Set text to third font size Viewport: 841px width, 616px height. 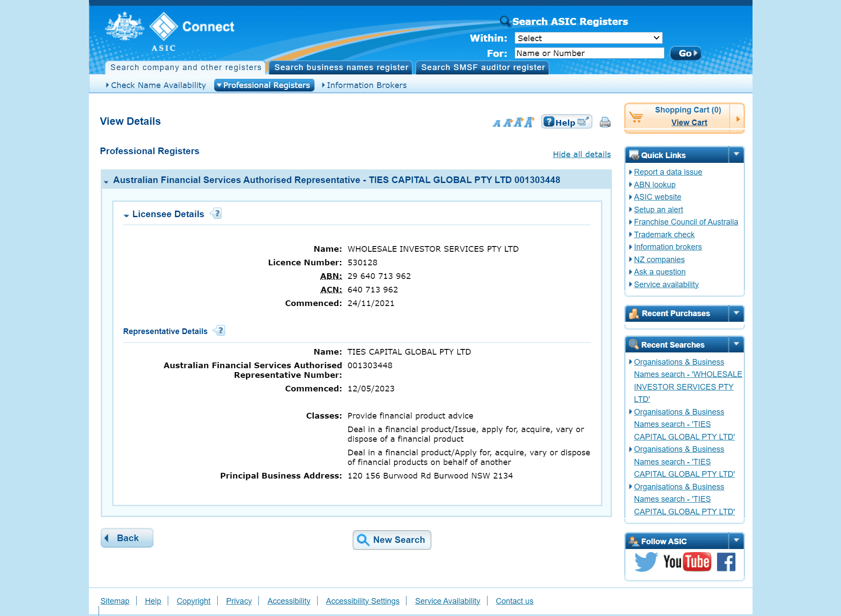[x=519, y=123]
